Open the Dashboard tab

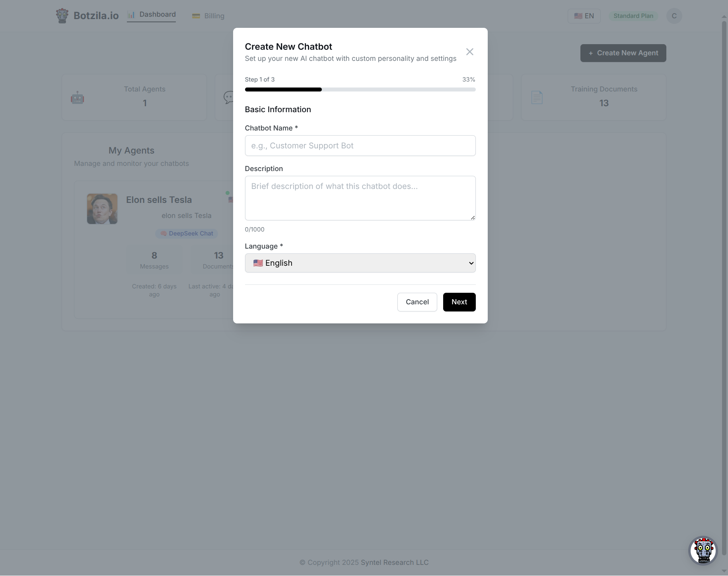click(x=151, y=15)
